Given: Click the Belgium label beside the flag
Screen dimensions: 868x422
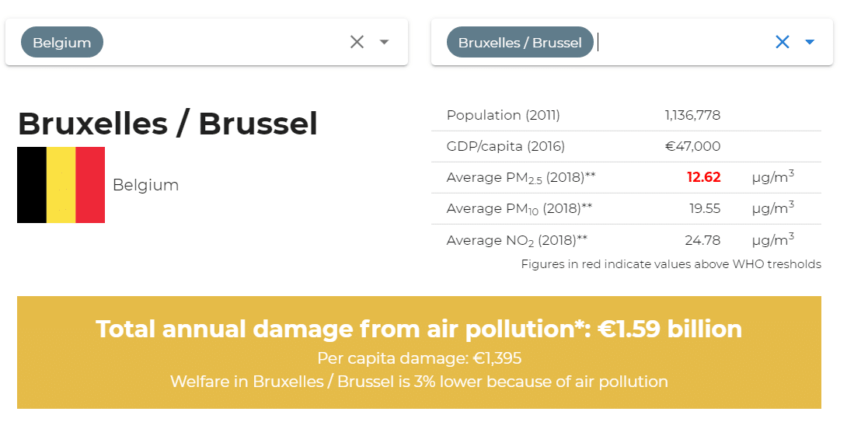Looking at the screenshot, I should click(x=145, y=185).
